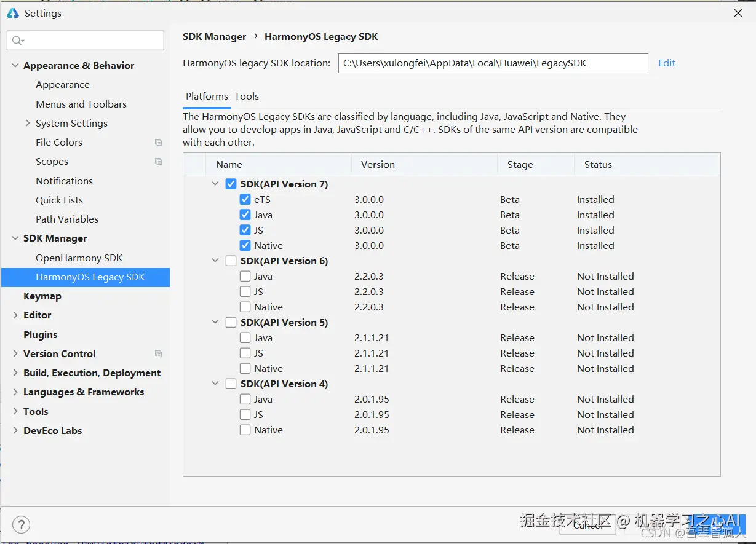The width and height of the screenshot is (756, 544).
Task: Collapse the SDK(API Version 7) group
Action: pos(215,184)
